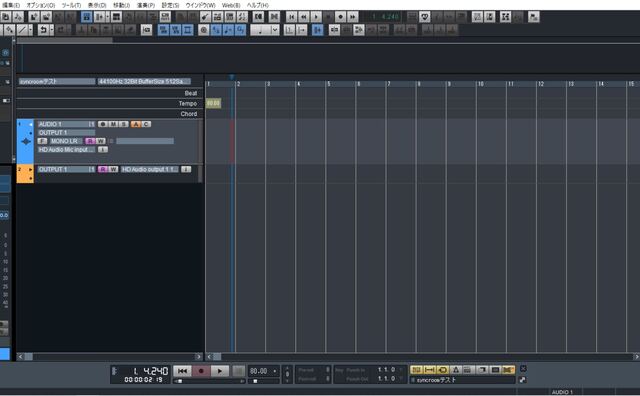Screen dimensions: 640x396
Task: Click the round target icon in second toolbar row
Action: [204, 30]
